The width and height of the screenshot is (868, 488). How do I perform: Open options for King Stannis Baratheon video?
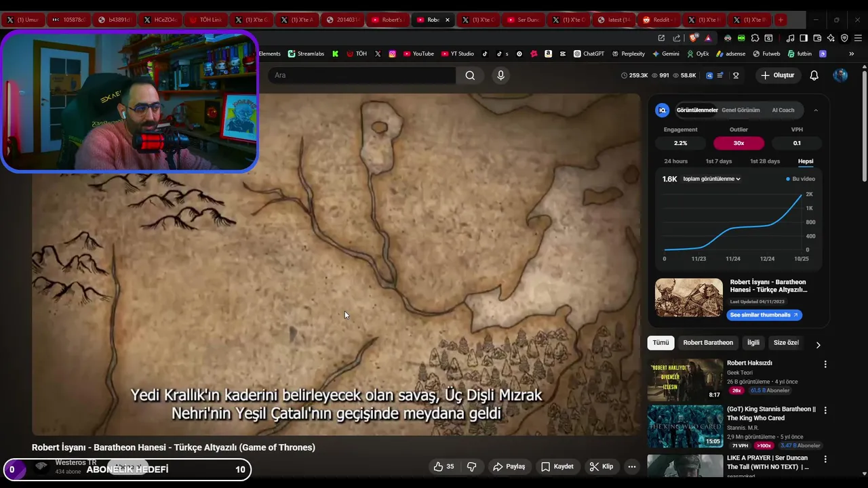825,410
